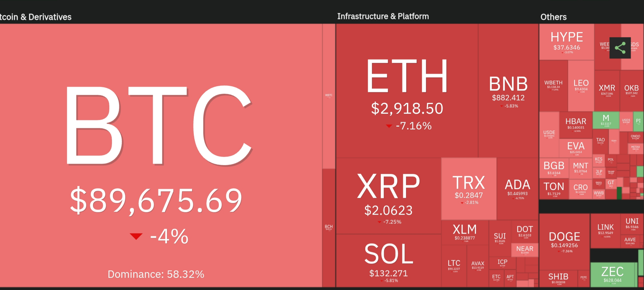644x290 pixels.
Task: Click the BNB tile
Action: point(508,91)
